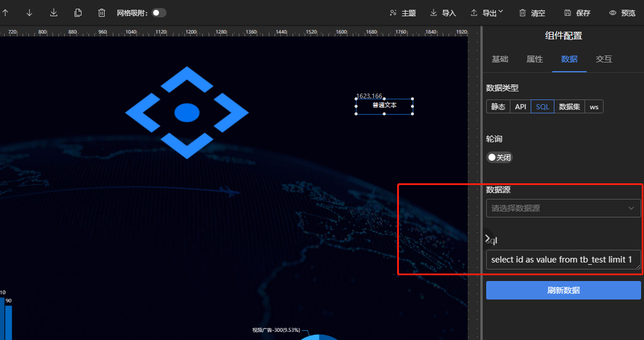This screenshot has width=644, height=340.
Task: Click the delete trash icon at top left
Action: point(102,13)
